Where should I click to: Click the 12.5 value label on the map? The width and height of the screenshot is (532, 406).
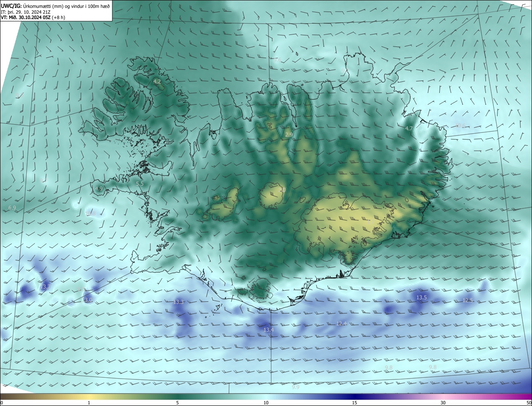[468, 301]
